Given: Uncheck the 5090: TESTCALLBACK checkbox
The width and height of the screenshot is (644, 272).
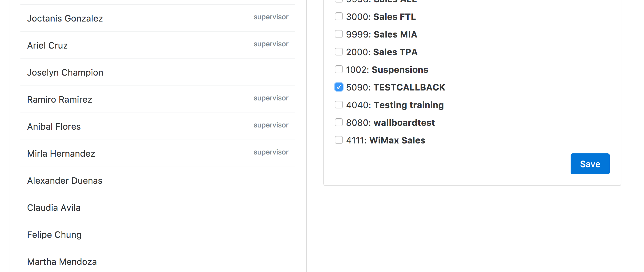Looking at the screenshot, I should click(x=339, y=87).
